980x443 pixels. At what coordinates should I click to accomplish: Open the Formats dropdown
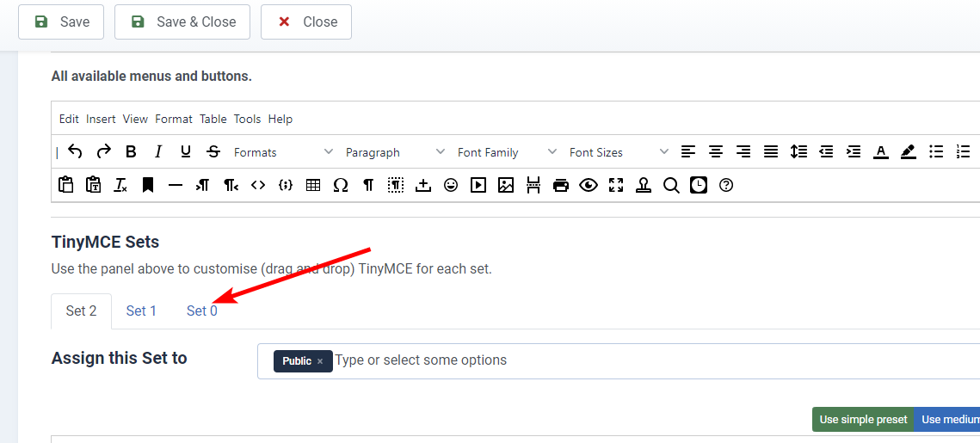(x=283, y=152)
